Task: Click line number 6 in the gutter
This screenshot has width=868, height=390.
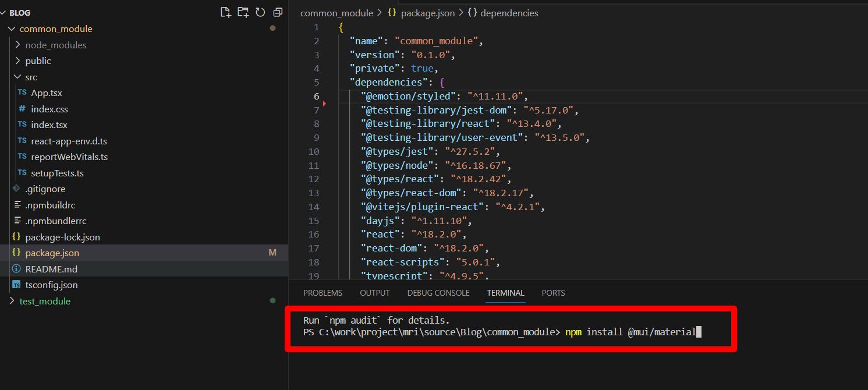Action: point(316,96)
